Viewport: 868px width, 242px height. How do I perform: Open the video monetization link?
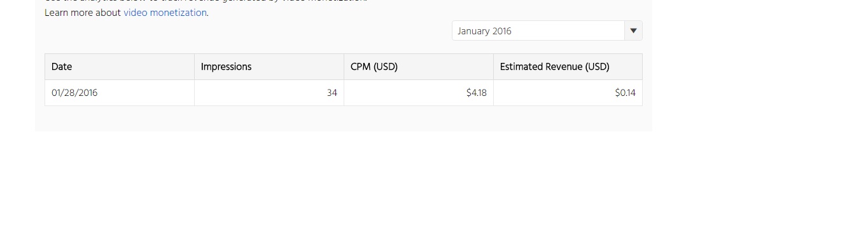point(165,13)
